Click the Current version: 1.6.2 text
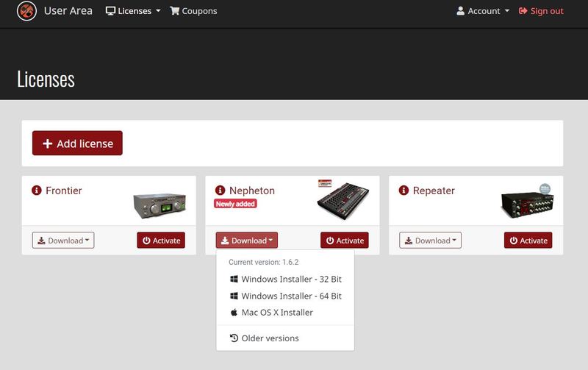Screen dimensions: 588x370 [x=264, y=263]
